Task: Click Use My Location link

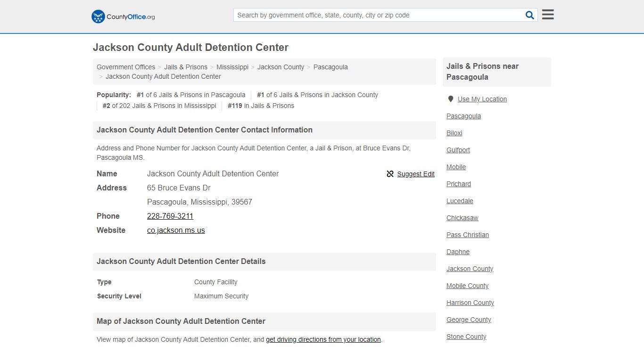Action: [x=482, y=99]
